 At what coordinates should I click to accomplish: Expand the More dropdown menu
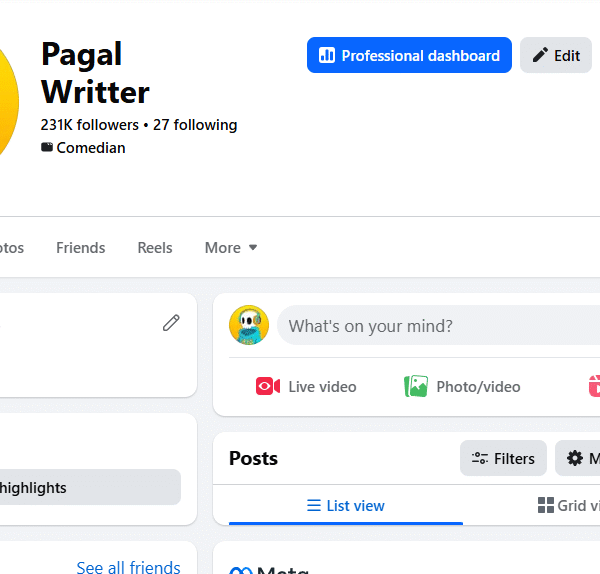pos(231,248)
